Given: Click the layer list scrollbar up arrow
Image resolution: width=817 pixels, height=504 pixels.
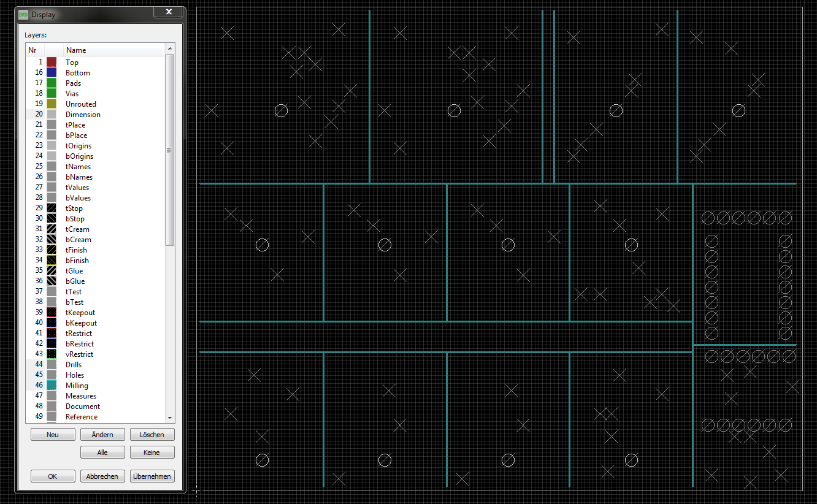Looking at the screenshot, I should pos(170,48).
